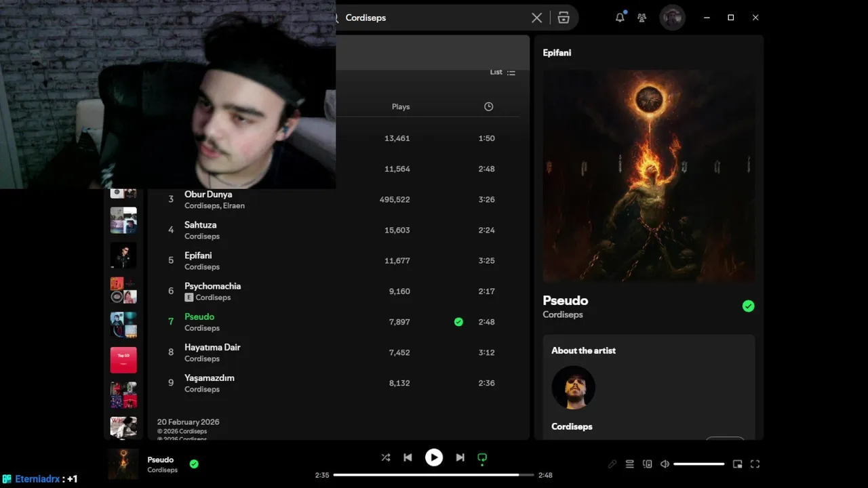
Task: Sort tracks by the duration clock icon
Action: 488,106
